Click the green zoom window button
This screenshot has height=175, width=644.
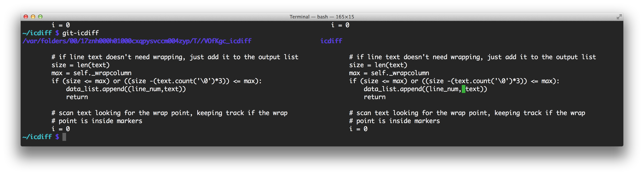click(40, 17)
